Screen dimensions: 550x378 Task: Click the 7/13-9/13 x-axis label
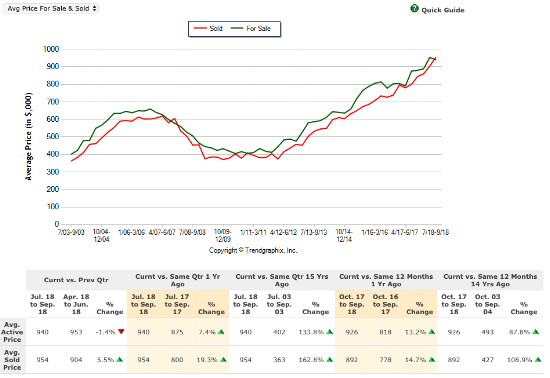pos(314,232)
